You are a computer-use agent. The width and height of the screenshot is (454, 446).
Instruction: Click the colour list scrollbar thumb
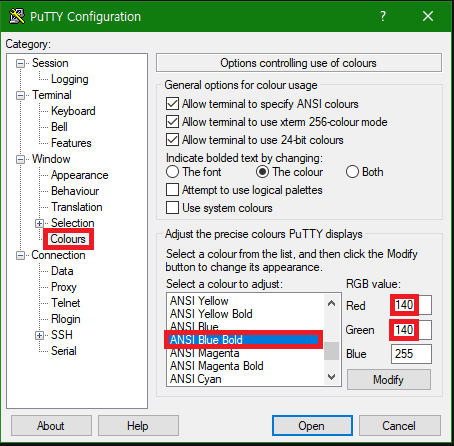click(331, 351)
